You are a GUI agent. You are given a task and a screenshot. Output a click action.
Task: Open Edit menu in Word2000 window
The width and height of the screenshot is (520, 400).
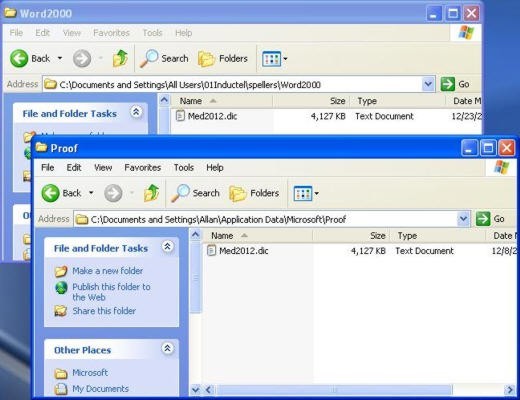click(x=42, y=33)
